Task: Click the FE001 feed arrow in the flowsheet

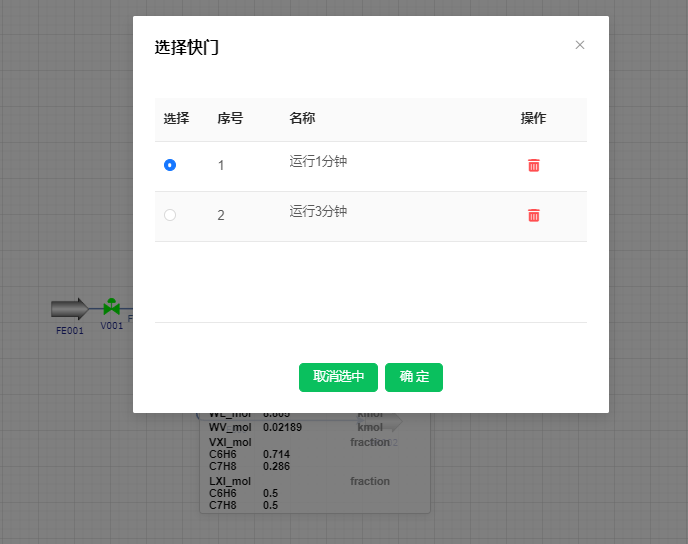Action: pos(70,309)
